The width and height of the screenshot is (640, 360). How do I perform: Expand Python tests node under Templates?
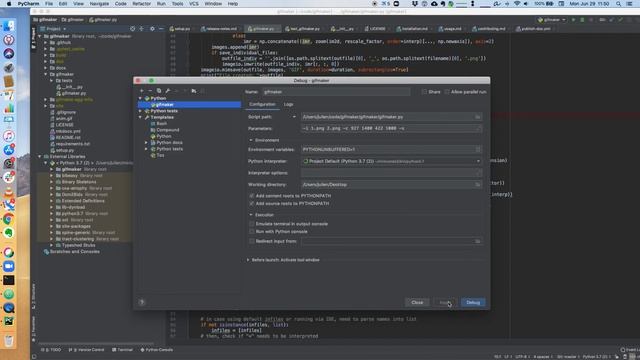146,149
